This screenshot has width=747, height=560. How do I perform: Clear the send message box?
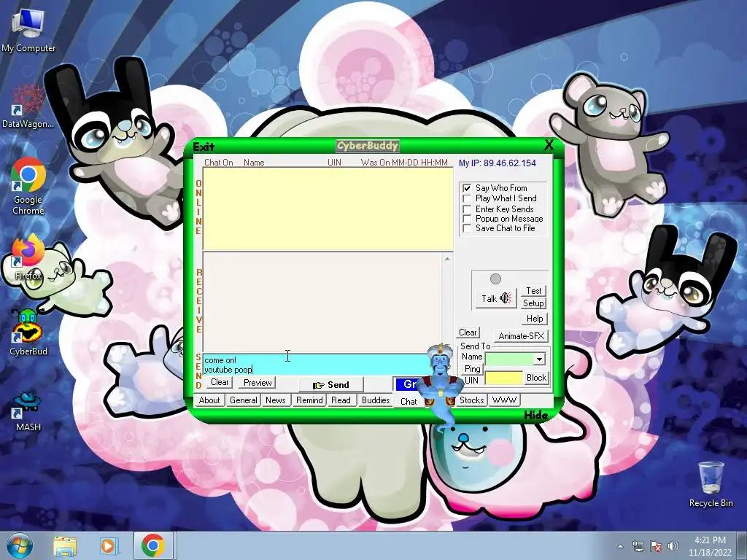pos(220,382)
